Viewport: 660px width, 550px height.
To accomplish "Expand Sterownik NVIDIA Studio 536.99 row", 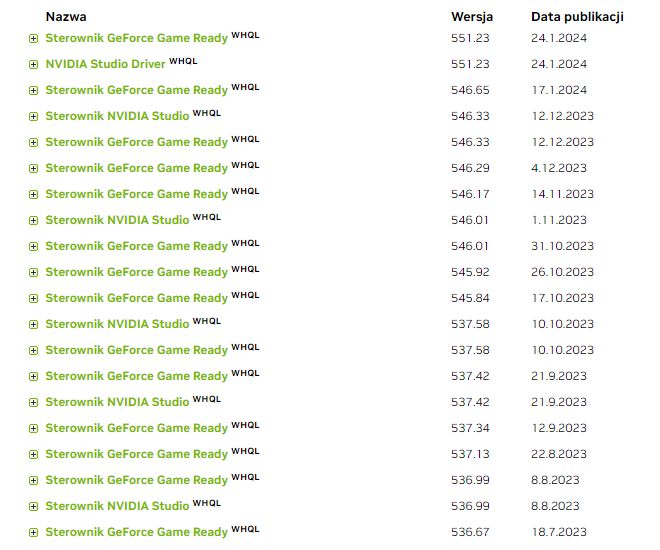I will click(33, 507).
